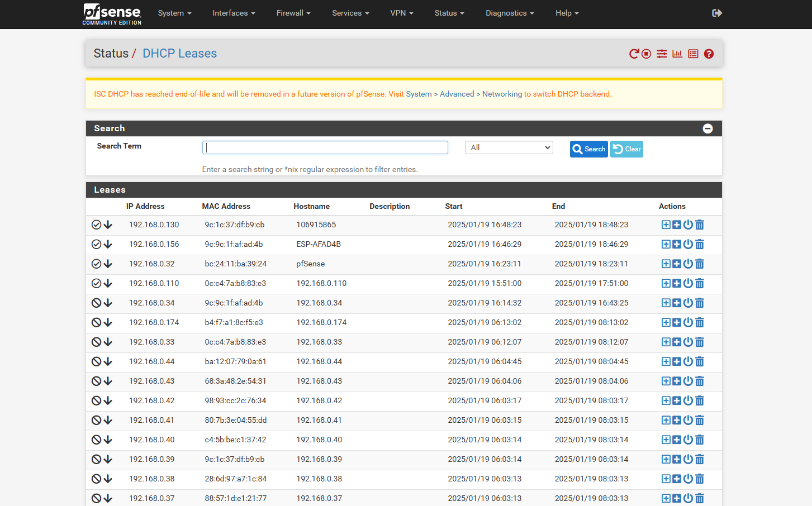Sort by Description column header
The height and width of the screenshot is (506, 812).
point(390,206)
